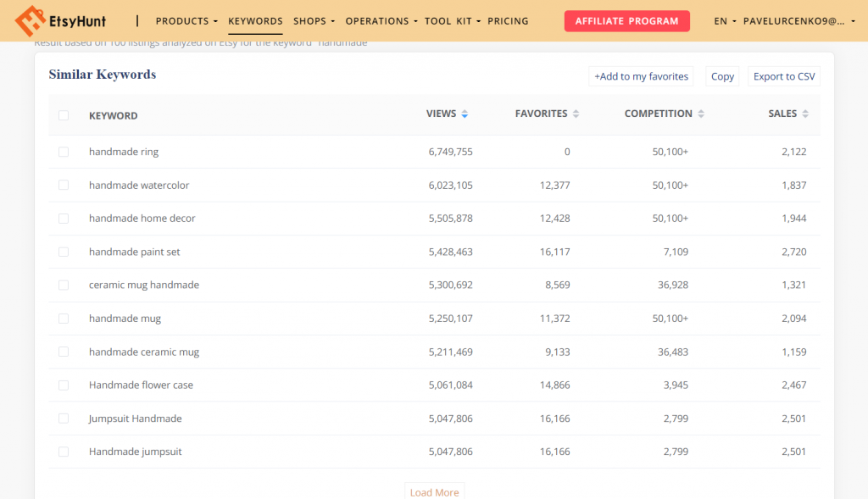Click the Load More button
The image size is (868, 499).
(434, 491)
